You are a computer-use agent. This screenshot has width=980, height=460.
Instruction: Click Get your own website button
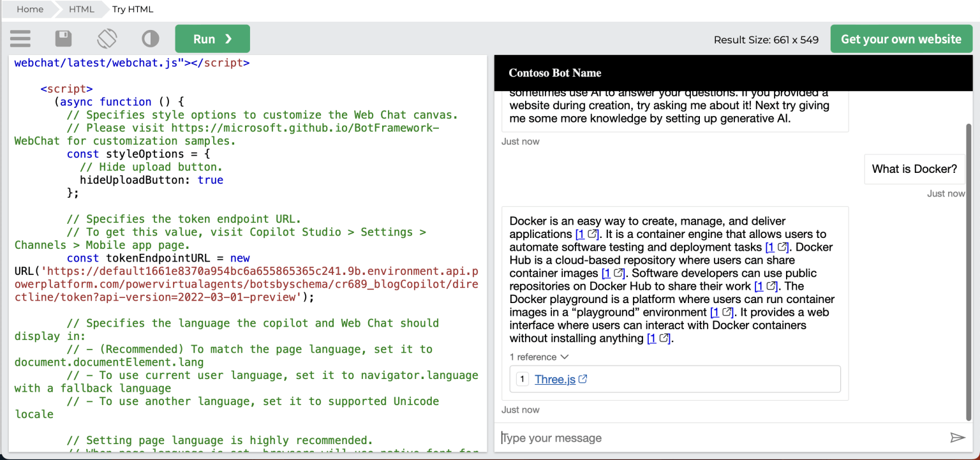pyautogui.click(x=901, y=39)
